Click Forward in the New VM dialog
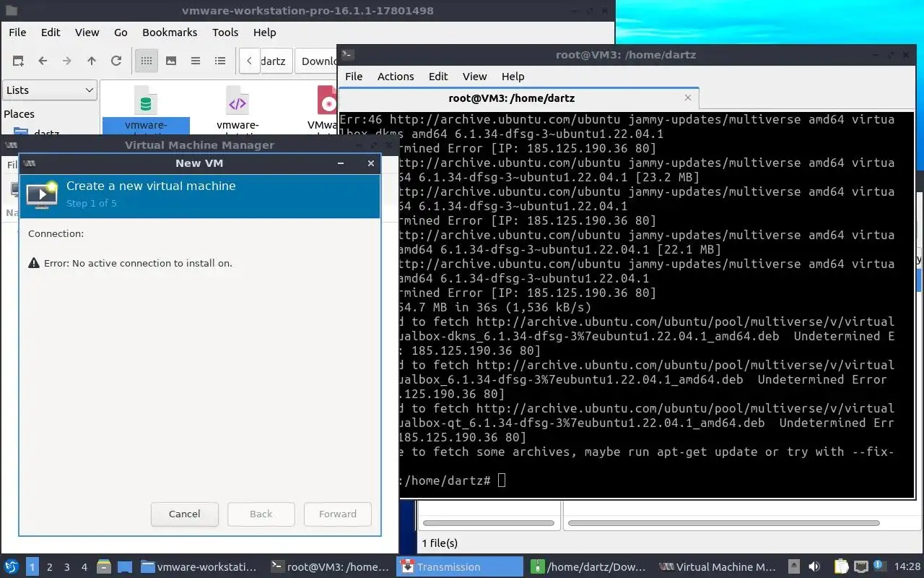The height and width of the screenshot is (578, 924). click(337, 514)
